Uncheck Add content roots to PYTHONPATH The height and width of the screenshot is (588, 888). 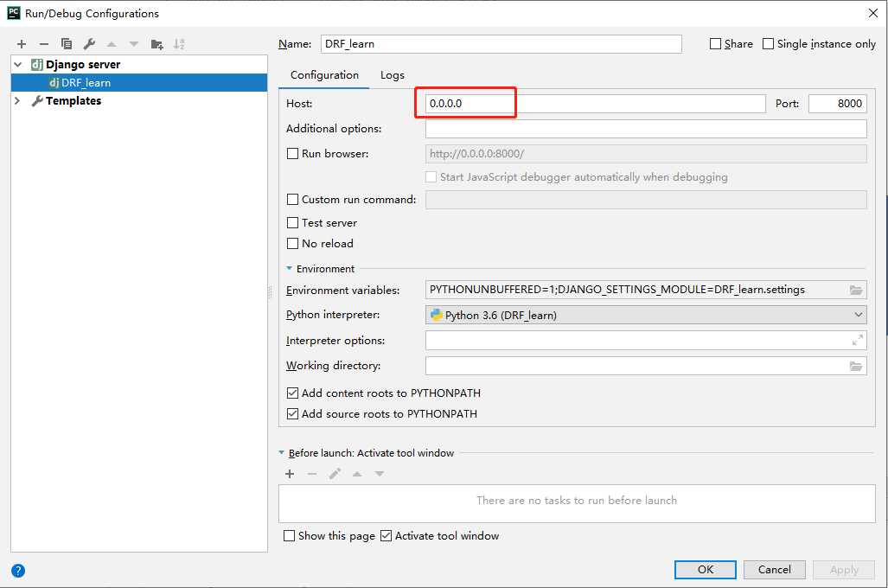[x=292, y=393]
